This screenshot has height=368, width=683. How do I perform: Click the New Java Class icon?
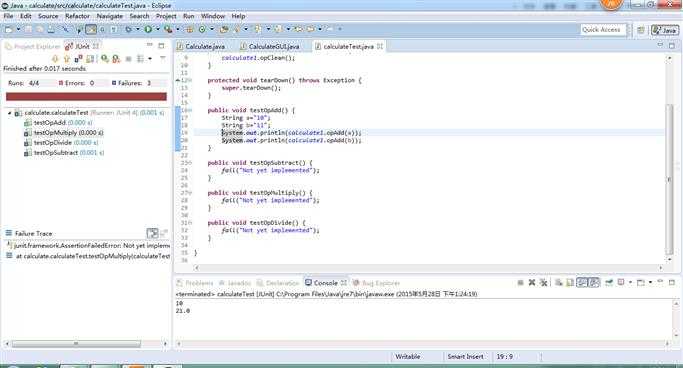[x=202, y=30]
